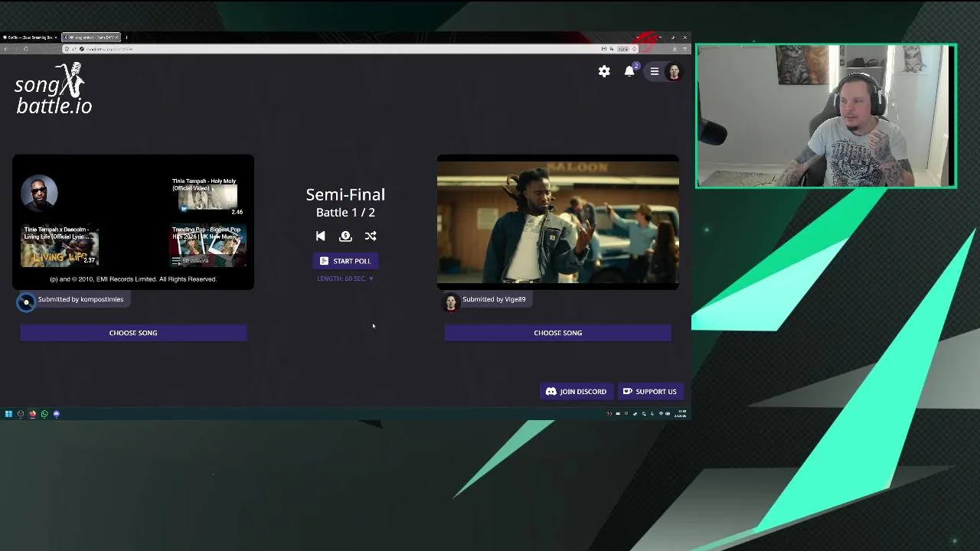Viewport: 980px width, 551px height.
Task: Switch to the first browser tab
Action: 29,37
